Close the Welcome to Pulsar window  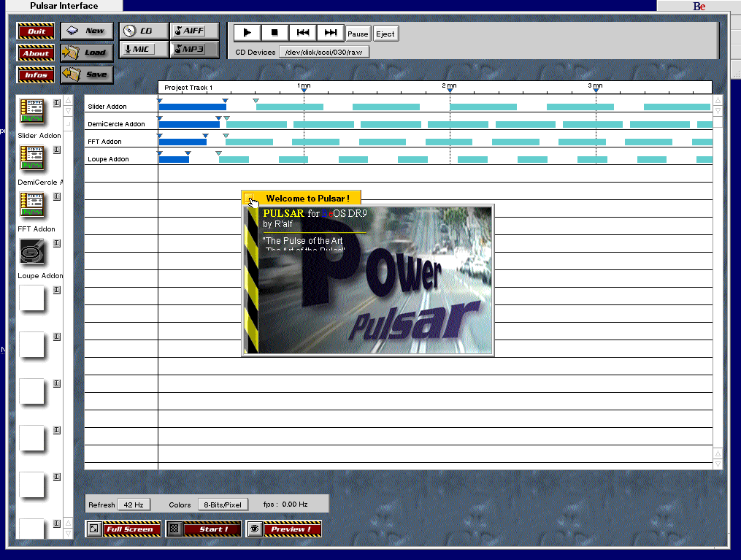click(x=250, y=198)
